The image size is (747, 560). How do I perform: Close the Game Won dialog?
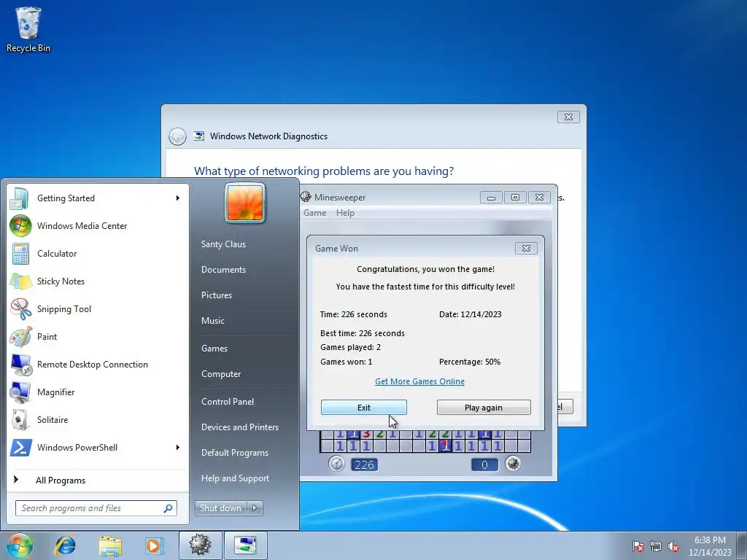click(x=526, y=248)
